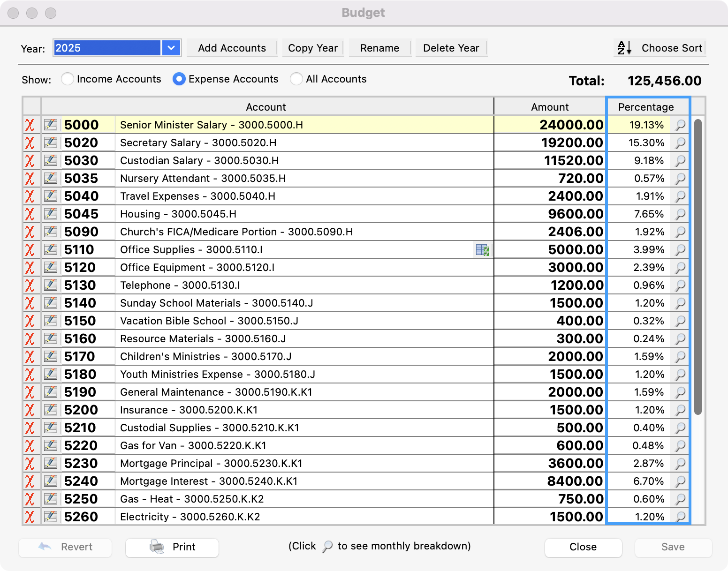728x571 pixels.
Task: Expand the Year dropdown arrow
Action: click(x=171, y=48)
